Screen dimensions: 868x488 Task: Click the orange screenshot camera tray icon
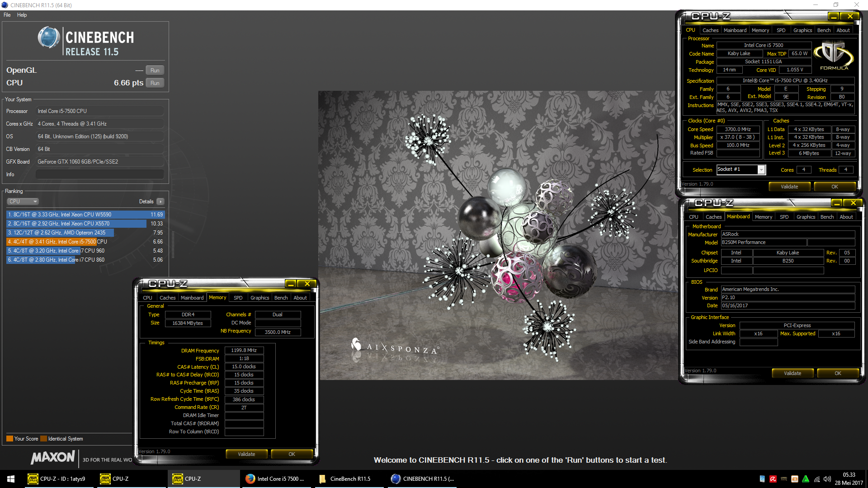point(795,479)
